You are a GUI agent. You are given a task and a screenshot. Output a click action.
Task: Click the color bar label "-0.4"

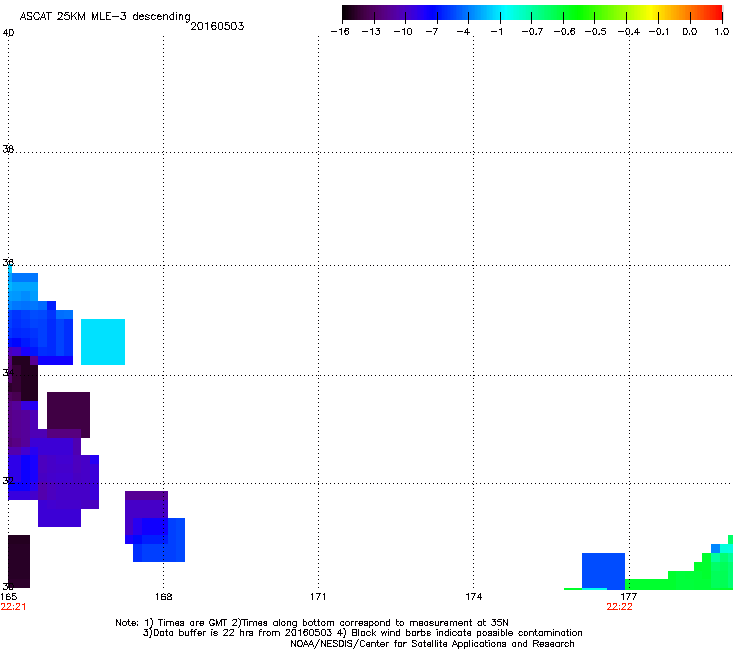[629, 32]
